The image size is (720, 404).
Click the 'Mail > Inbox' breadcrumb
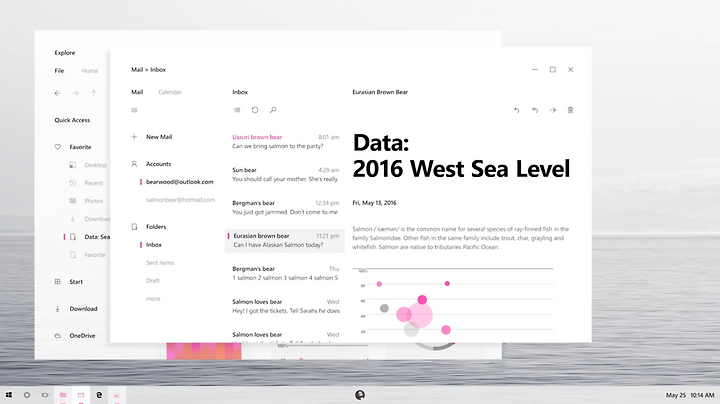coord(148,70)
